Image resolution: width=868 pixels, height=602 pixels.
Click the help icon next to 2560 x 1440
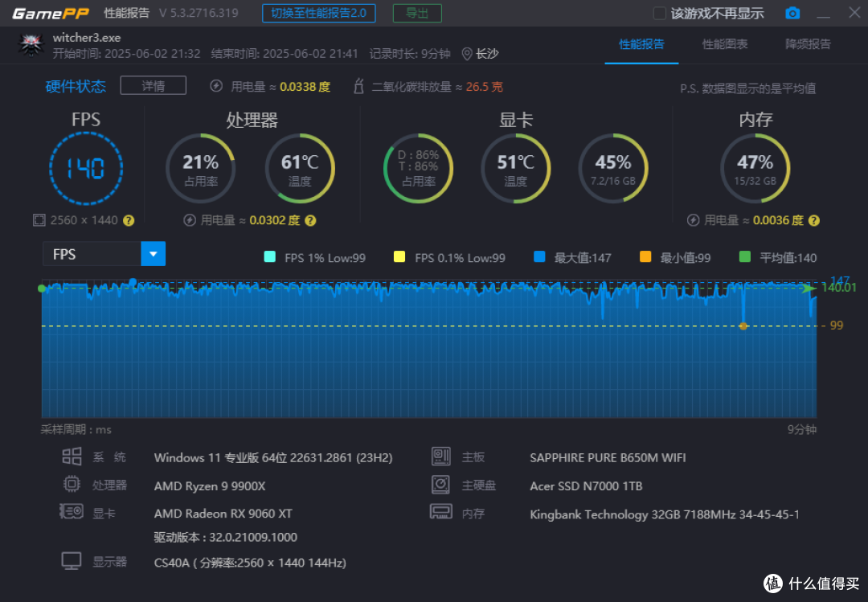(129, 220)
